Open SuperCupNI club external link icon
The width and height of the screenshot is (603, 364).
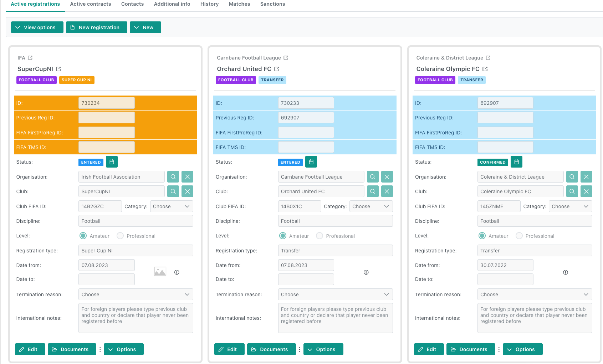[x=58, y=69]
